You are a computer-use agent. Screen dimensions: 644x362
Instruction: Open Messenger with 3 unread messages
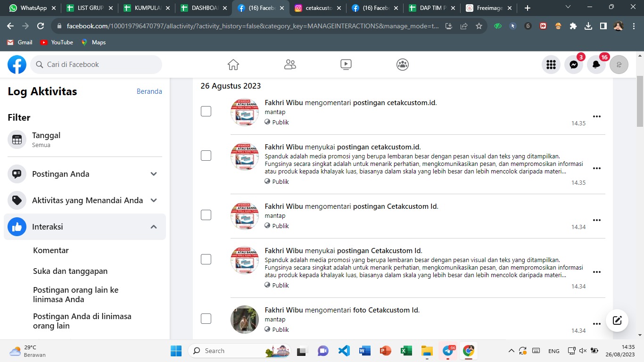point(574,65)
